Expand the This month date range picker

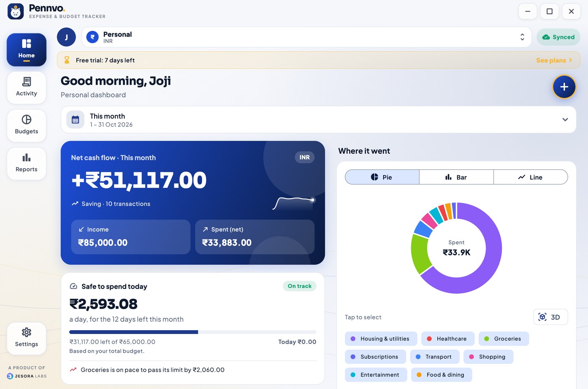318,120
